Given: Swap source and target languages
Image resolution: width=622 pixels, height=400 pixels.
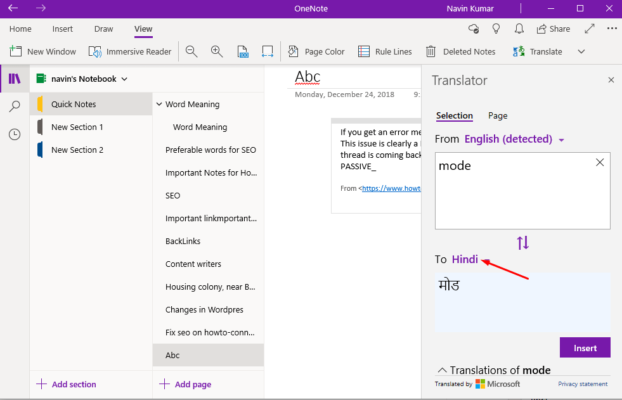Looking at the screenshot, I should [523, 242].
